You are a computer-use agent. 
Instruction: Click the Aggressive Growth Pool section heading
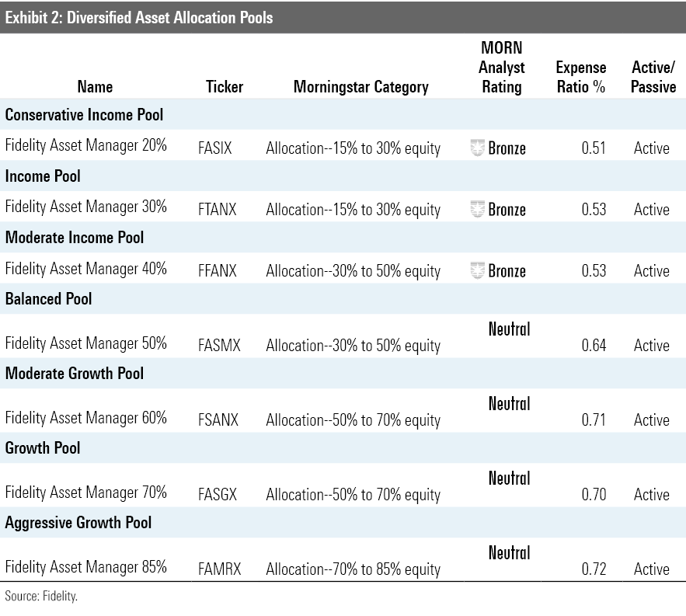[78, 523]
